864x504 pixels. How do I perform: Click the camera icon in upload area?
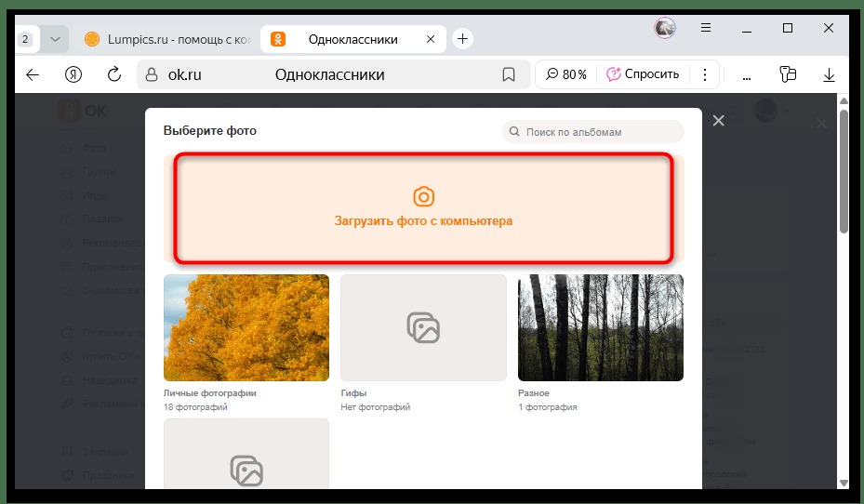point(423,196)
